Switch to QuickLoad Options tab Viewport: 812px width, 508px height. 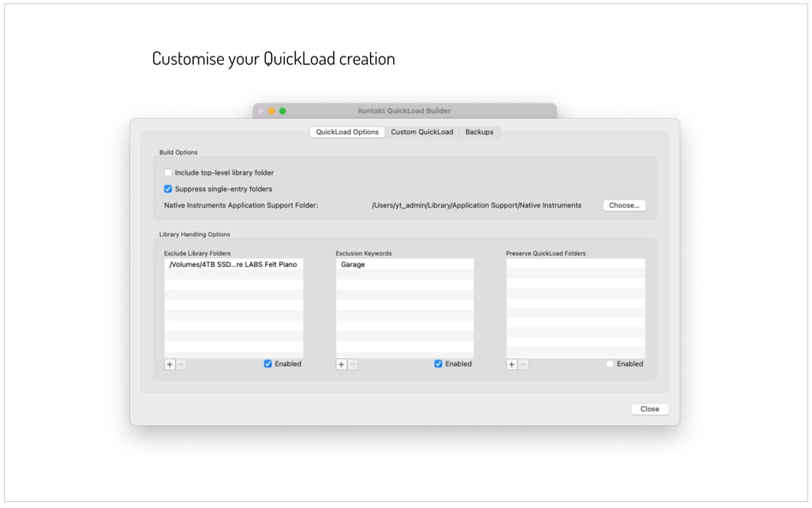347,133
